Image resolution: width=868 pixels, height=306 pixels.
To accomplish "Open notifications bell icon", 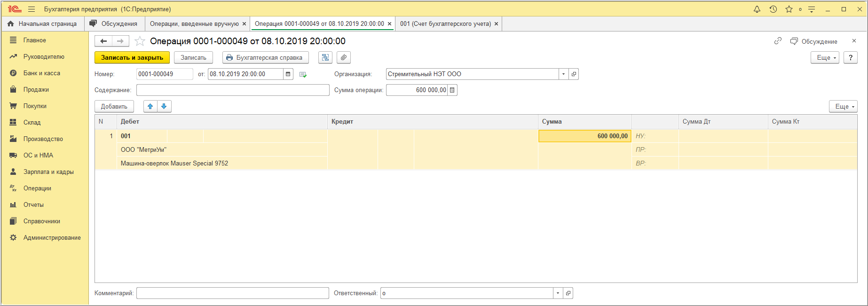I will tap(757, 9).
